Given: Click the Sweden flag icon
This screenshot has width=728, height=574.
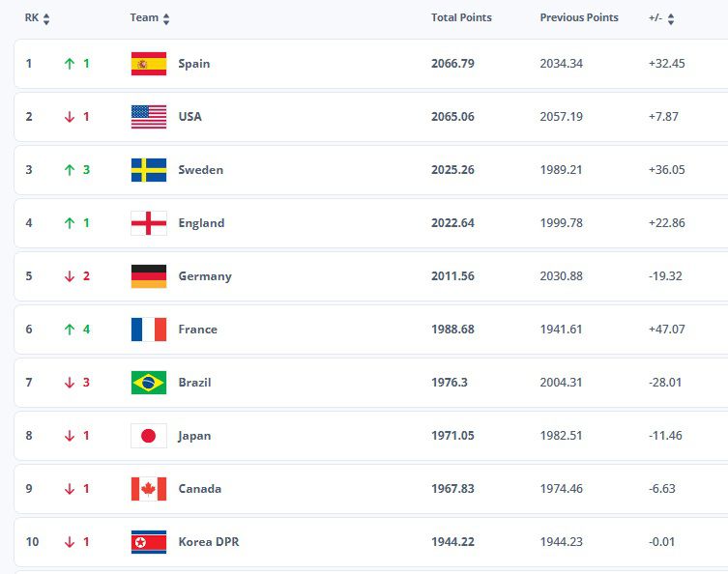Looking at the screenshot, I should coord(148,170).
